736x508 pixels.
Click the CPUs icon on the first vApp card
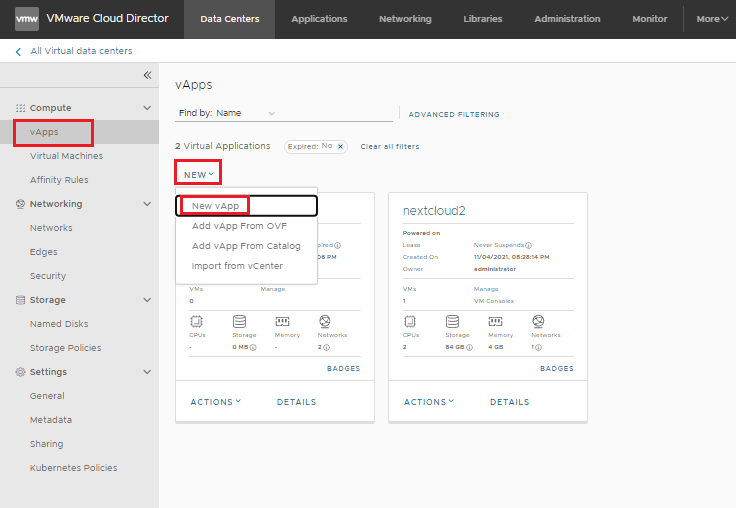(x=196, y=321)
